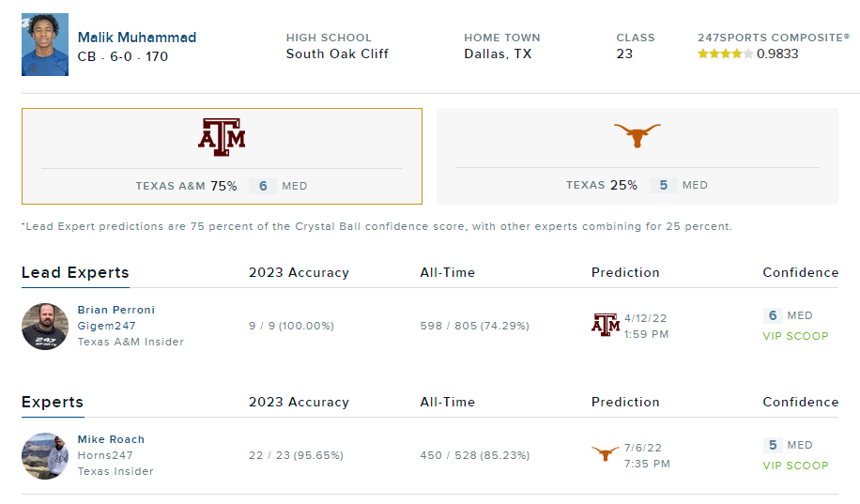The image size is (860, 504).
Task: Click Brian Perroni's confidence 6 badge
Action: click(x=773, y=316)
